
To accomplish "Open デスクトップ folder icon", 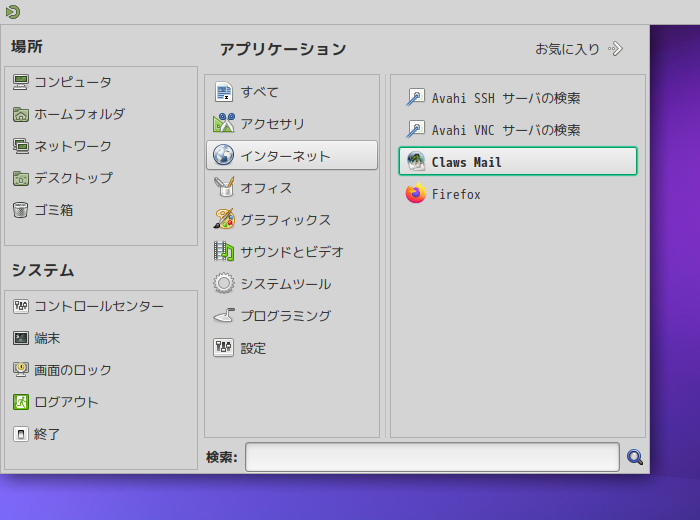I will (x=21, y=178).
